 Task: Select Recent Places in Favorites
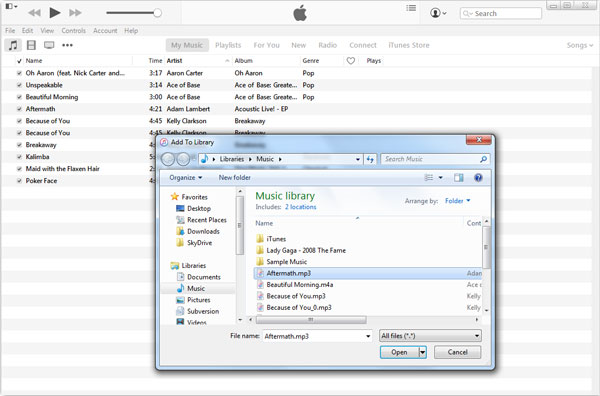click(x=201, y=220)
